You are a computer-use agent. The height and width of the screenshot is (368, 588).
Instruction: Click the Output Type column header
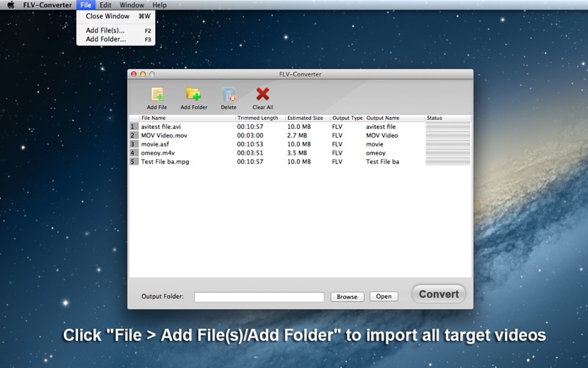click(347, 118)
